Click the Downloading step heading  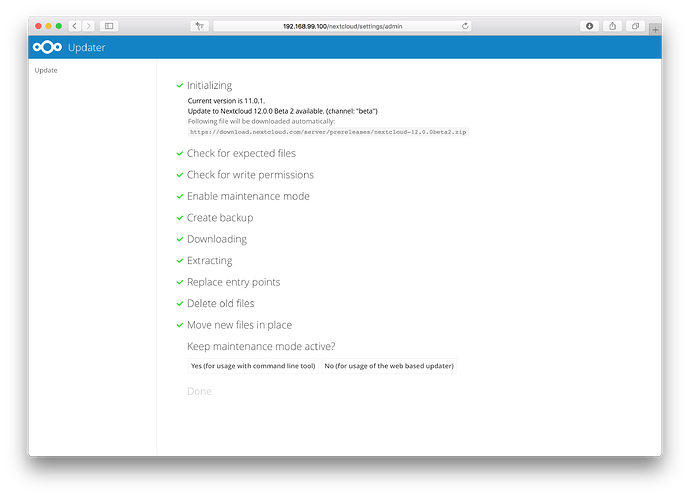(x=217, y=239)
